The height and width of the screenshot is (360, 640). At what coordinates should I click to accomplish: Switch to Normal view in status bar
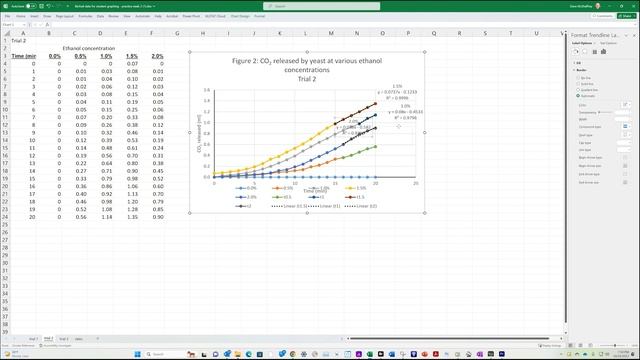(x=571, y=345)
